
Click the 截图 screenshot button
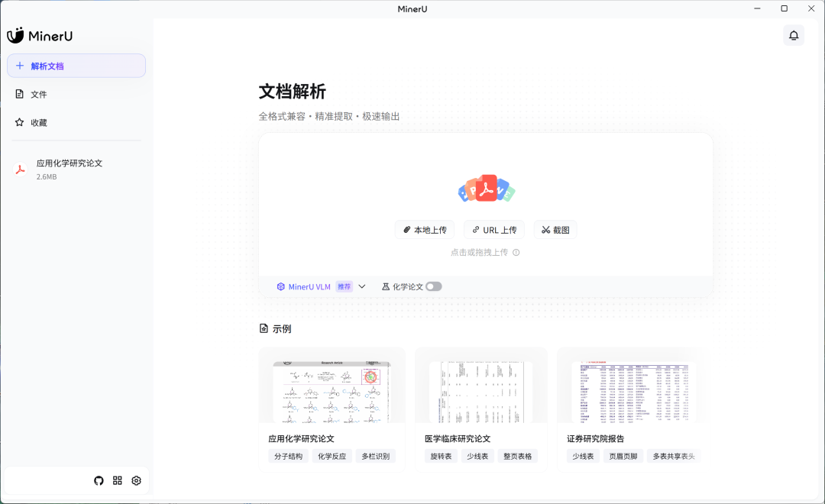(x=555, y=230)
